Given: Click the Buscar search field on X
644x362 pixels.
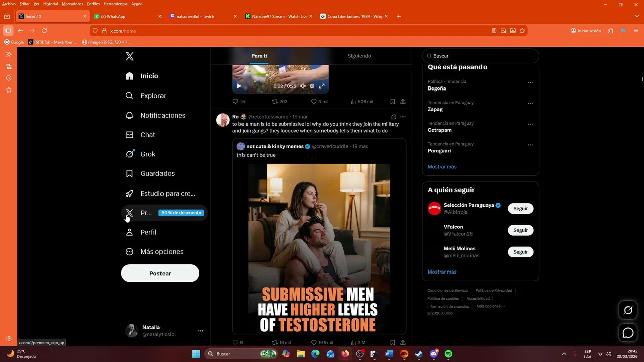Looking at the screenshot, I should coord(480,56).
